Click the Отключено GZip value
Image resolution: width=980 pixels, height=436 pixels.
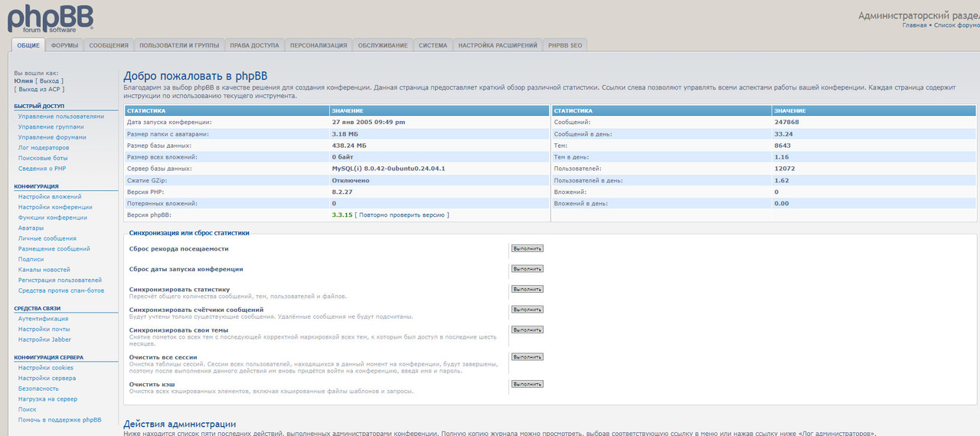point(351,180)
